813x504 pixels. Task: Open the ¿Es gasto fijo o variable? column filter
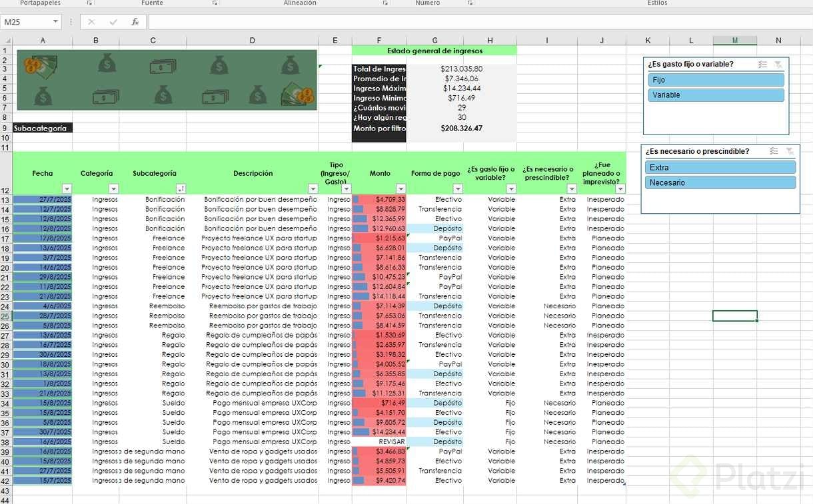click(511, 189)
